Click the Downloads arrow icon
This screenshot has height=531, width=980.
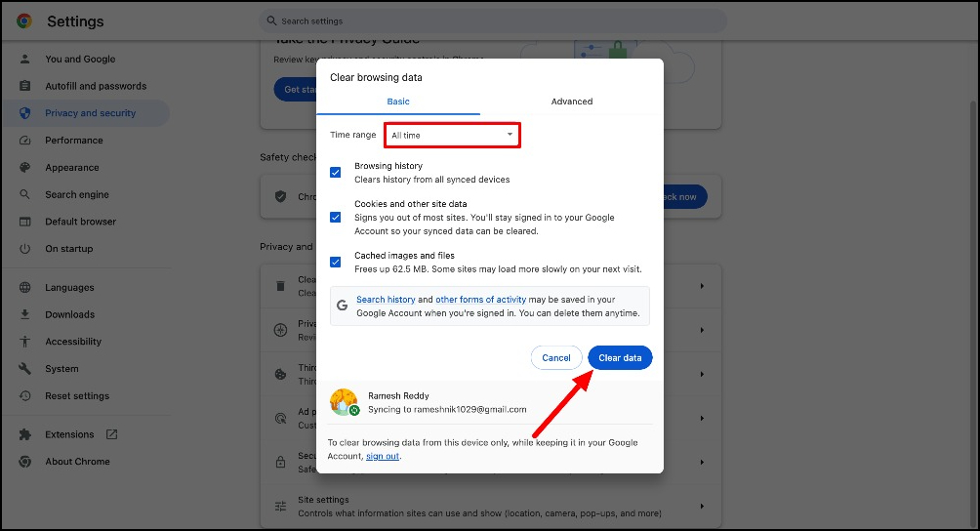pyautogui.click(x=25, y=314)
